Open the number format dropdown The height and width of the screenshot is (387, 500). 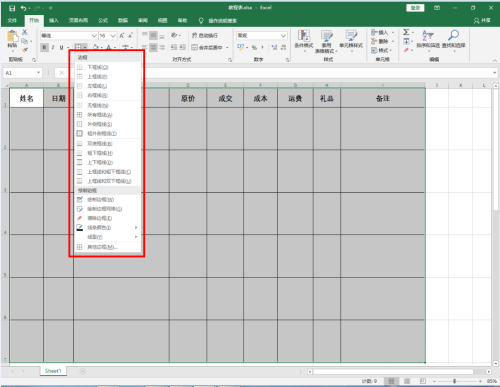283,35
